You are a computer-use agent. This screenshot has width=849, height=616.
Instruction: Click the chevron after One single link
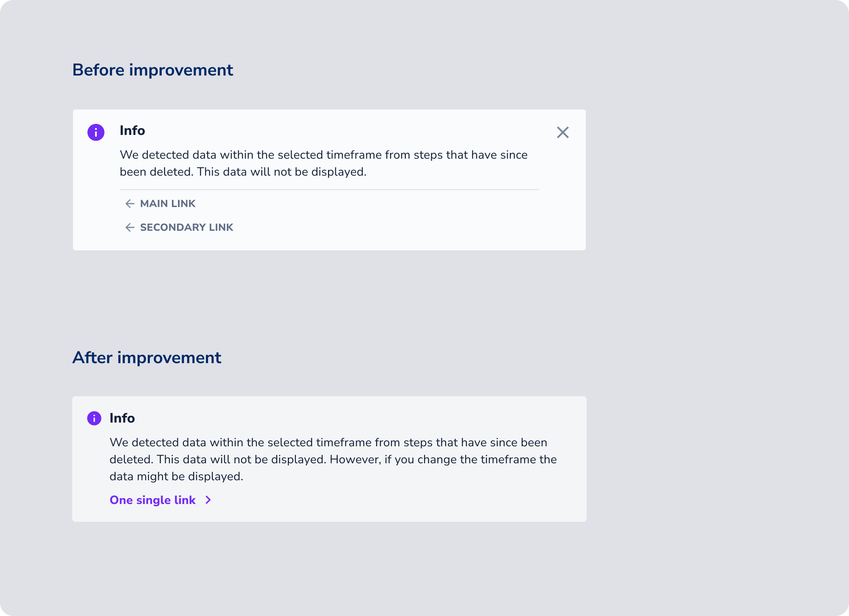point(208,500)
